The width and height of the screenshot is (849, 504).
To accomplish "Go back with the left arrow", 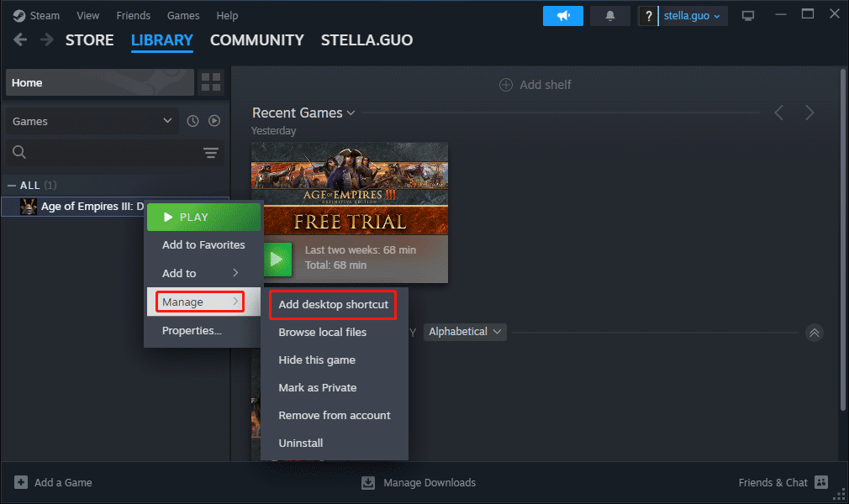I will (20, 39).
